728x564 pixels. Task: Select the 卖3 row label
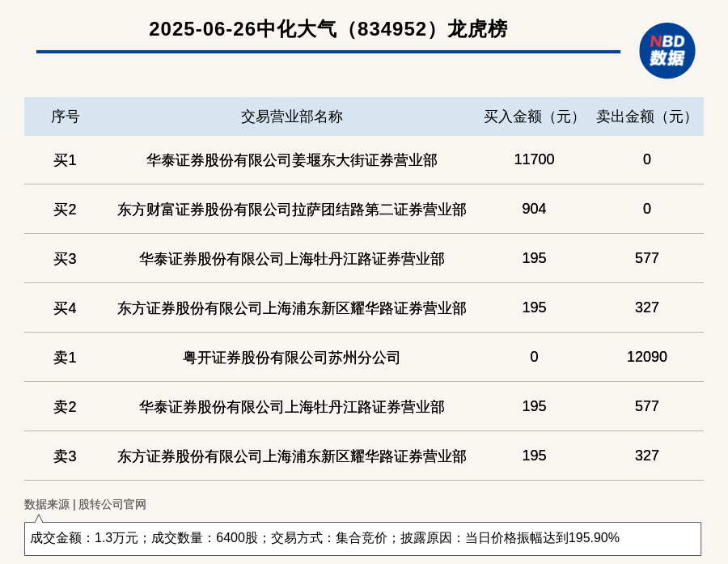click(x=65, y=456)
